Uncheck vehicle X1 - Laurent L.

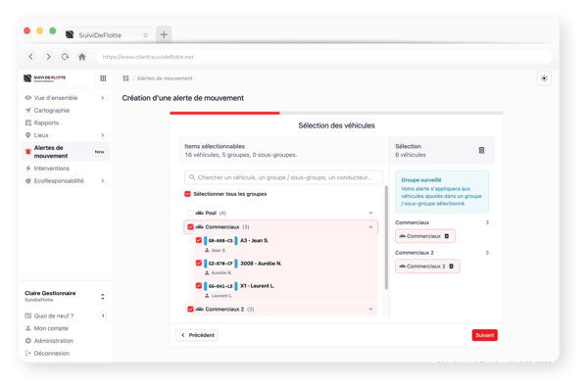click(199, 286)
